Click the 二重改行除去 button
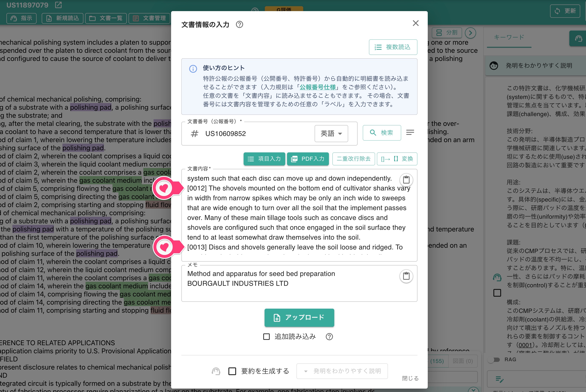 353,159
